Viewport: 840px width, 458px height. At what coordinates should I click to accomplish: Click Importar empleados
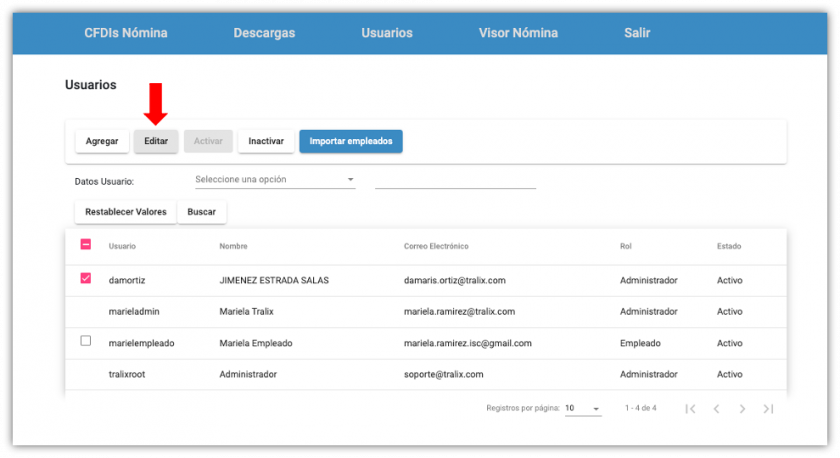351,141
